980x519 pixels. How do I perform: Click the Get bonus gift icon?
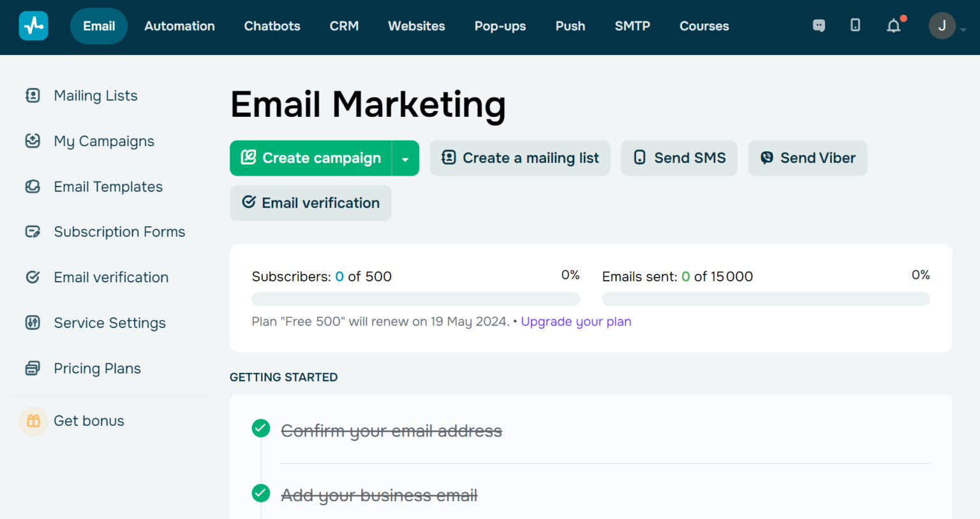(33, 421)
